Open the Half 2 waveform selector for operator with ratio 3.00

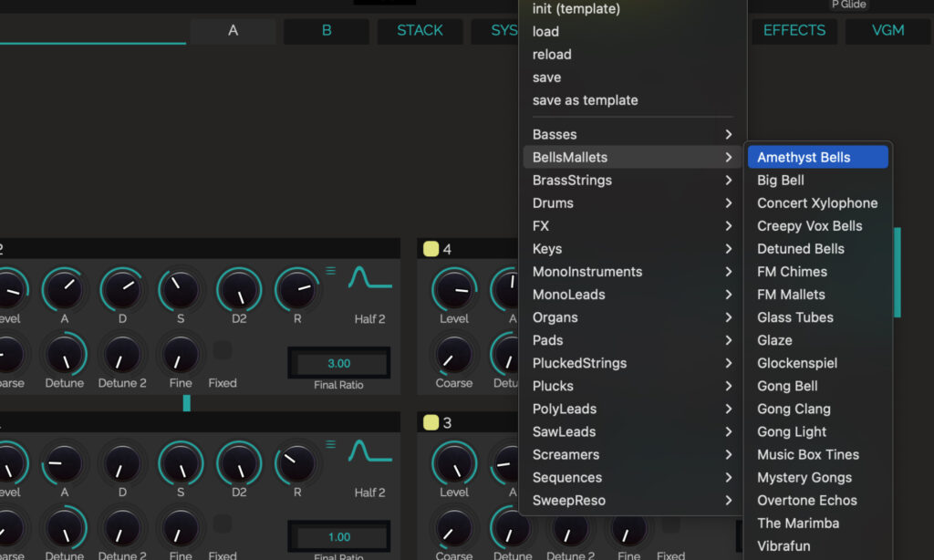[x=370, y=277]
